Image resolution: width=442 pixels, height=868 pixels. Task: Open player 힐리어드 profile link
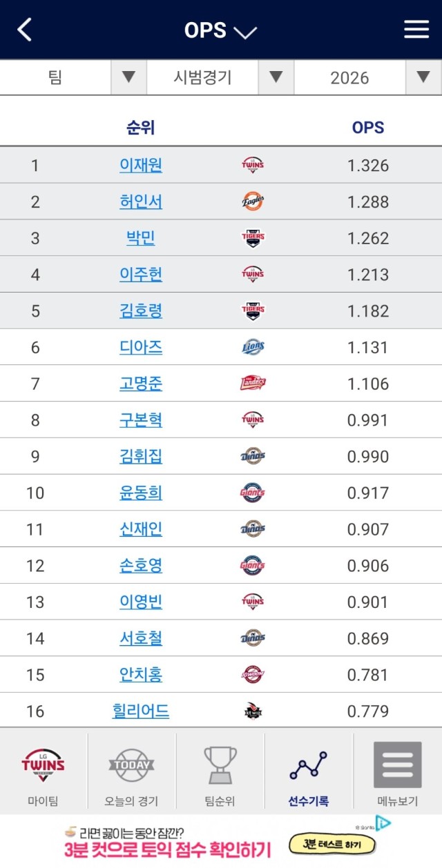(141, 711)
